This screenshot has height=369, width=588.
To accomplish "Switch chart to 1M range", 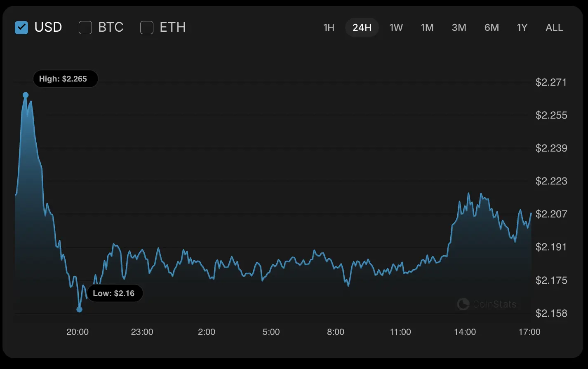I will click(427, 28).
